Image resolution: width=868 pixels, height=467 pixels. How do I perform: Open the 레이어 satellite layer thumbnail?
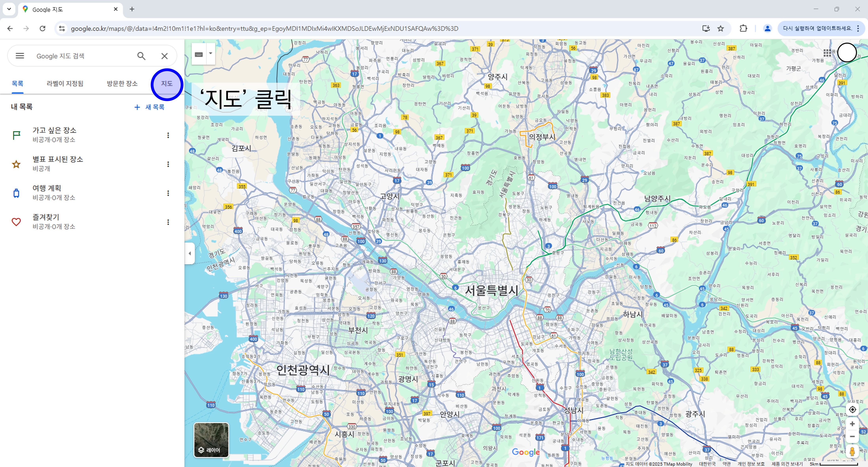[211, 440]
